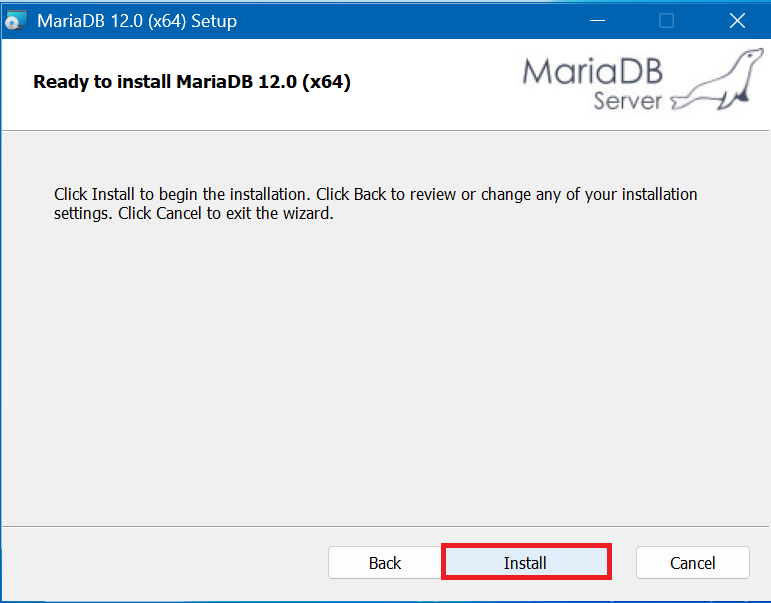771x603 pixels.
Task: Click the "Server" text under the MariaDB wordmark
Action: coord(627,101)
